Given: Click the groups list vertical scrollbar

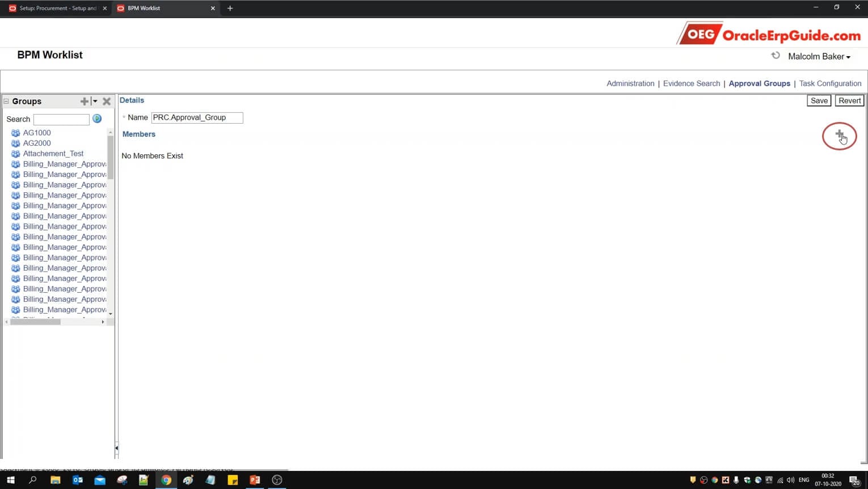Looking at the screenshot, I should click(111, 157).
